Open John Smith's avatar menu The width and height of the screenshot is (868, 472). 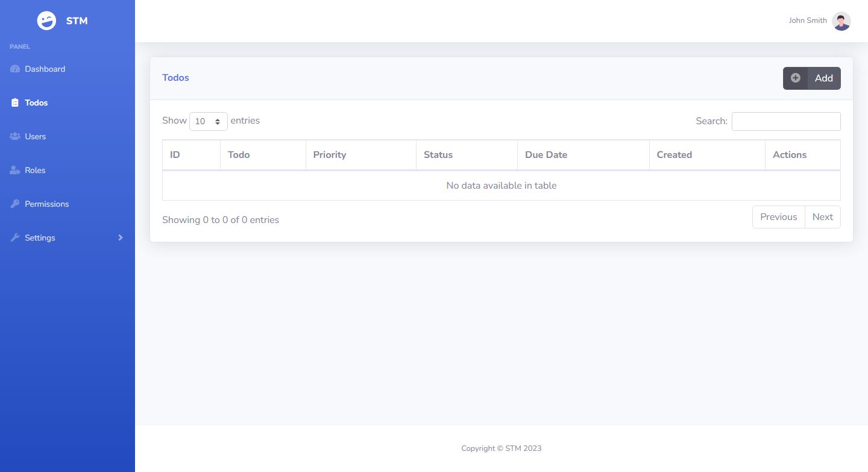[x=841, y=21]
